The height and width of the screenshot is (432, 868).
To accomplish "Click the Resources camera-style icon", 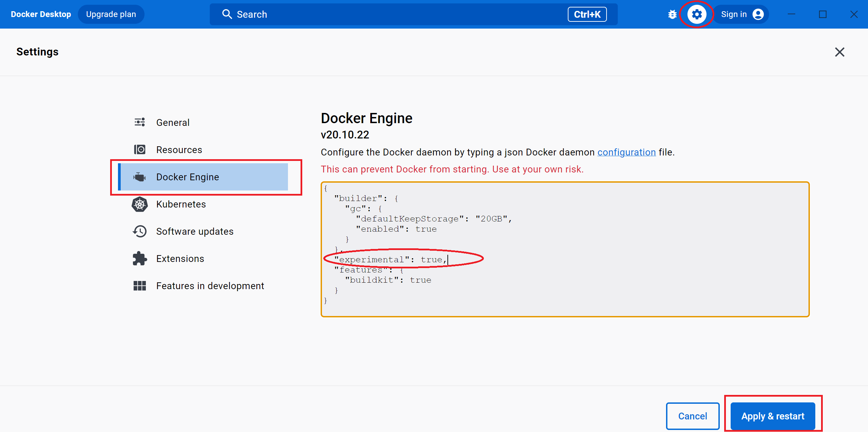I will point(139,149).
